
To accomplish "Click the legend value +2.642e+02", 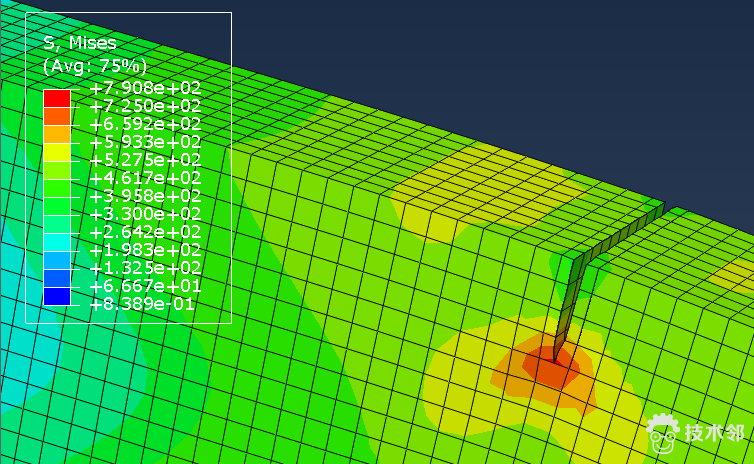I will 145,232.
